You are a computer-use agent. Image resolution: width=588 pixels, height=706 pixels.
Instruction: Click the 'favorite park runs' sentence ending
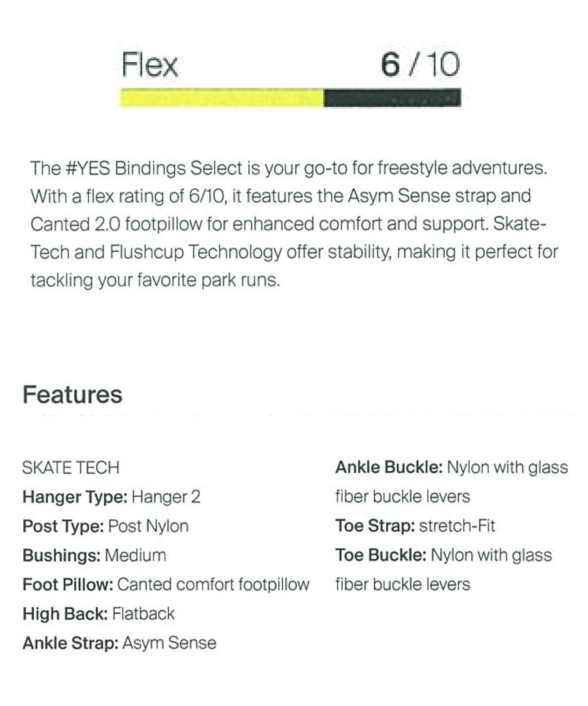click(x=209, y=280)
